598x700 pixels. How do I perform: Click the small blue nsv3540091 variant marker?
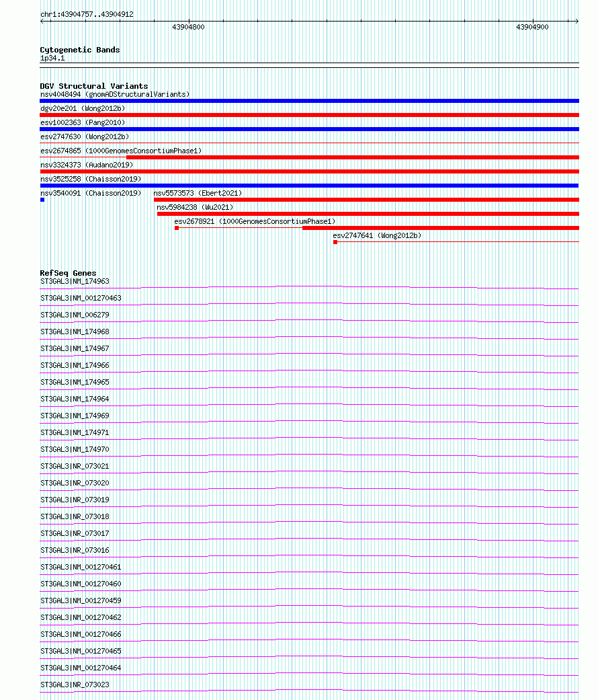[42, 200]
